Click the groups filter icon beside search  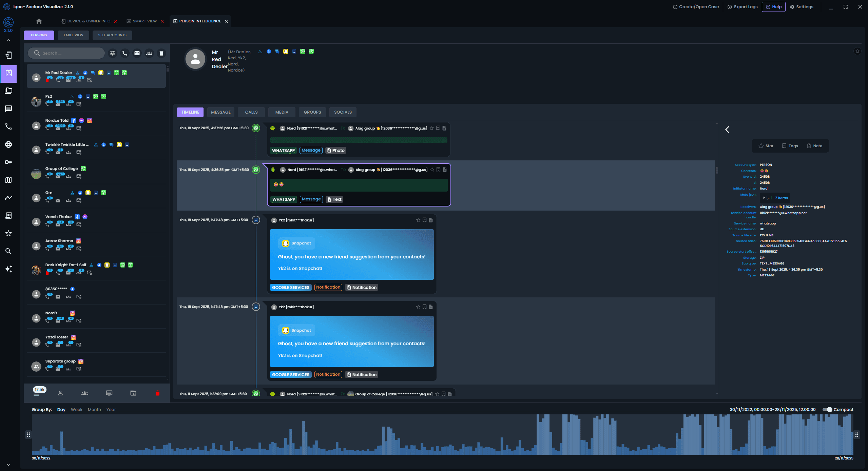(149, 53)
